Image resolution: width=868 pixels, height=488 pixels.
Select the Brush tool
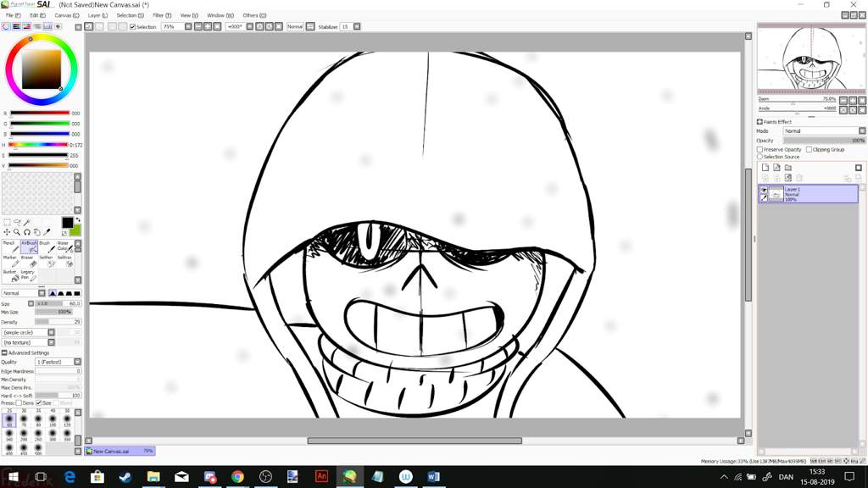click(47, 247)
